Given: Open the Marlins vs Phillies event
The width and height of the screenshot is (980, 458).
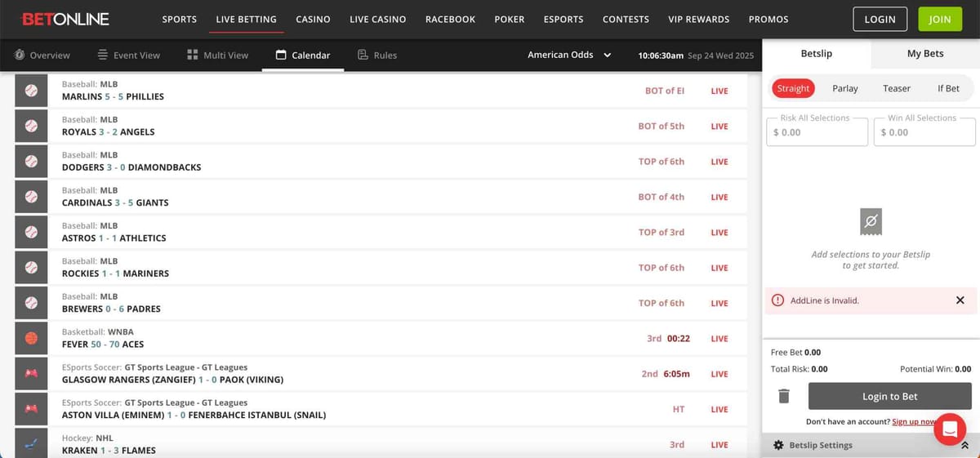Looking at the screenshot, I should [381, 91].
